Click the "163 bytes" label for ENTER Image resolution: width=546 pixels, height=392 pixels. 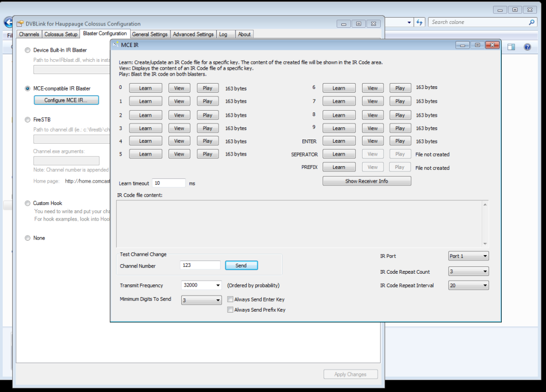point(427,142)
